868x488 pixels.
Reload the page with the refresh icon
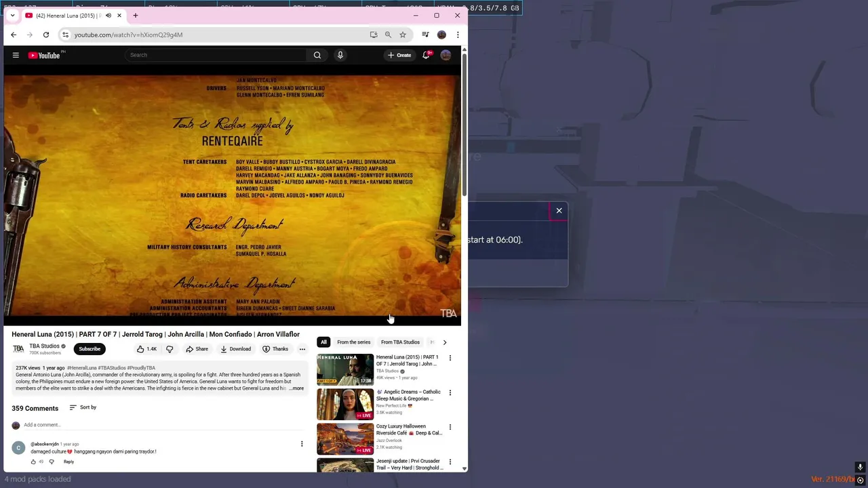pyautogui.click(x=46, y=35)
